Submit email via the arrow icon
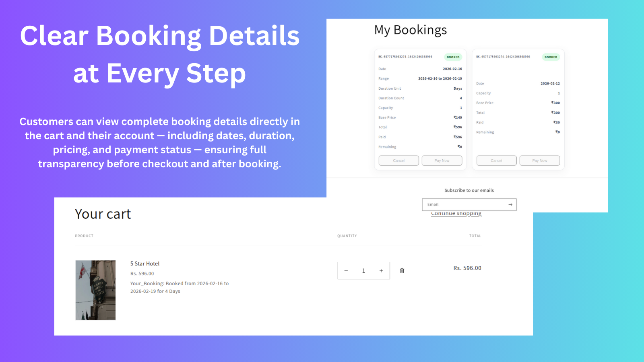Screen dimensions: 644x362 click(510, 204)
